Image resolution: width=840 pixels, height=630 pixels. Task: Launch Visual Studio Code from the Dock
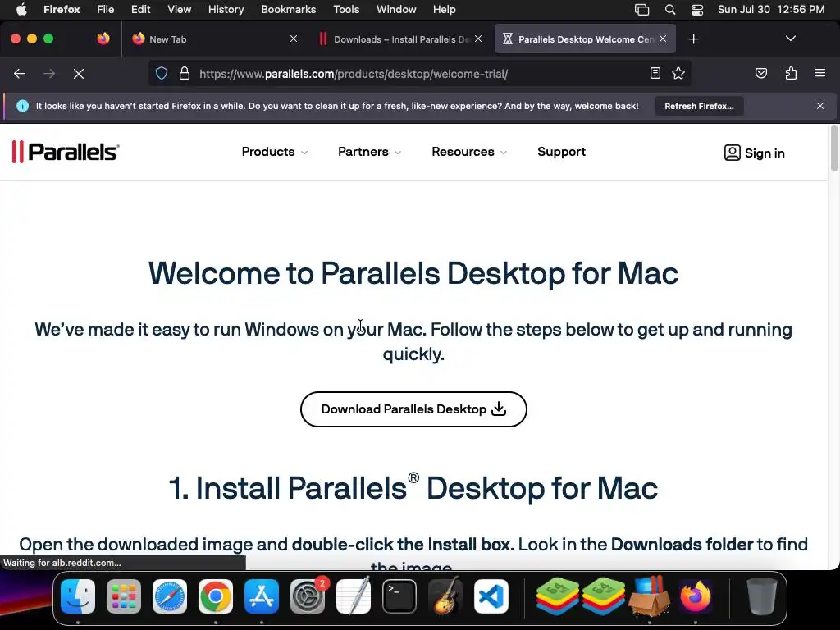tap(491, 596)
